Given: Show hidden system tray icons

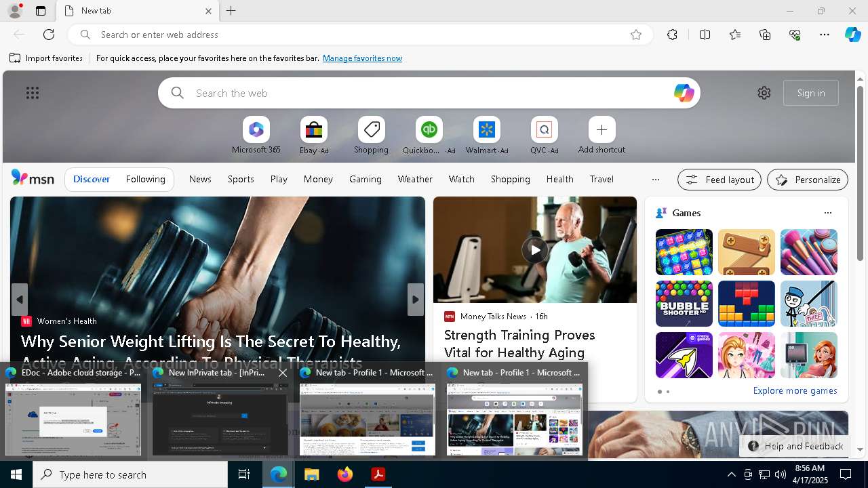Looking at the screenshot, I should 731,474.
